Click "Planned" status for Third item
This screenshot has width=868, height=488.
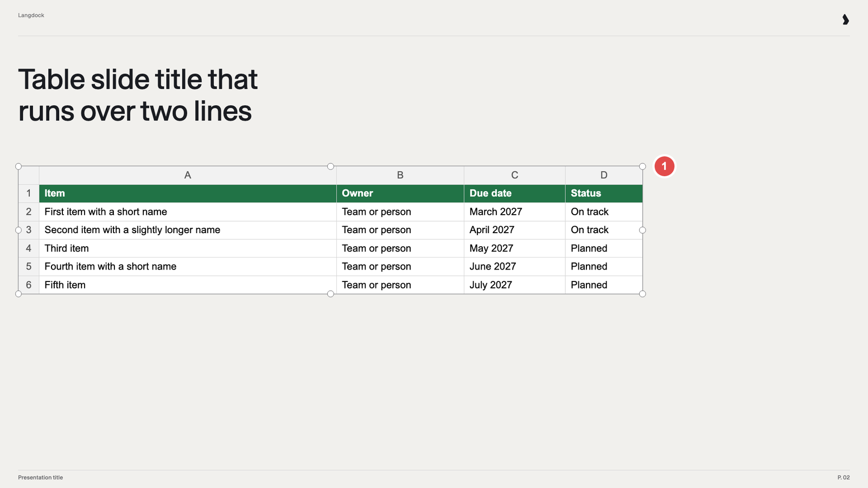point(604,248)
